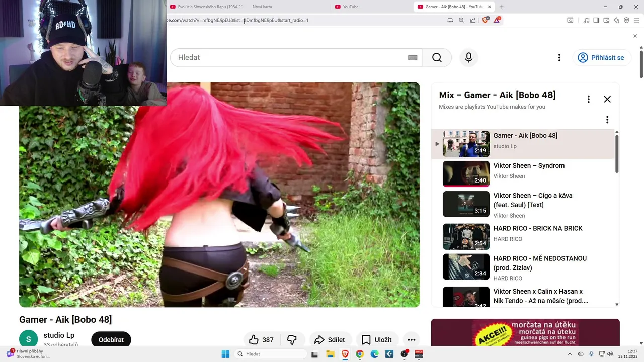Click the morčata na útěku ad banner
This screenshot has width=644, height=362.
[525, 332]
